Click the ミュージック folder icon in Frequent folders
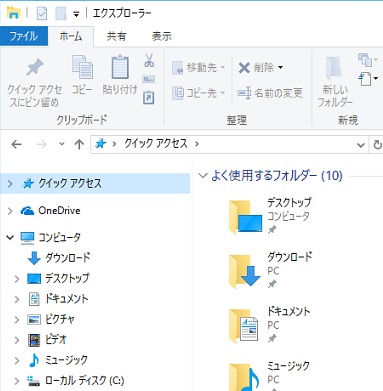Screen dimensions: 383x391 [245, 377]
